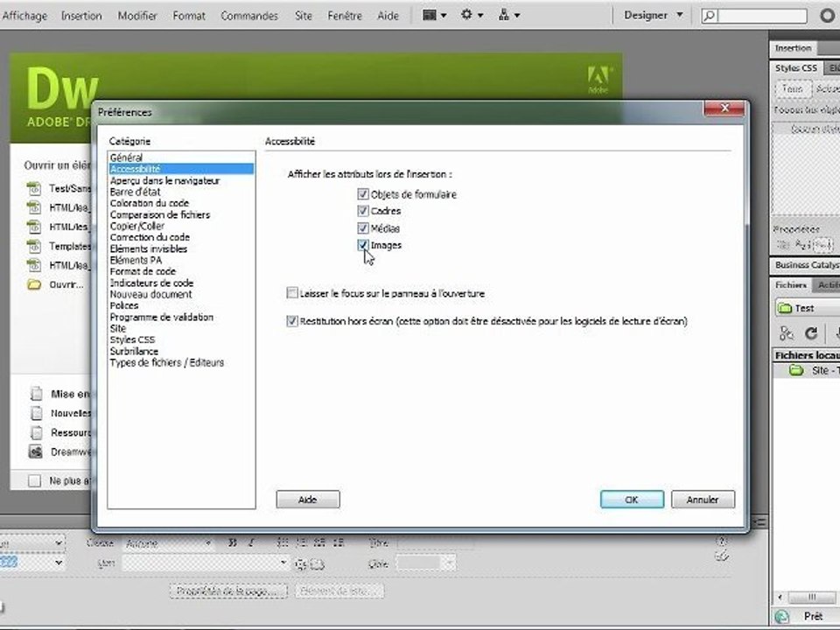This screenshot has width=840, height=630.
Task: Open the Insertion menu
Action: click(x=81, y=16)
